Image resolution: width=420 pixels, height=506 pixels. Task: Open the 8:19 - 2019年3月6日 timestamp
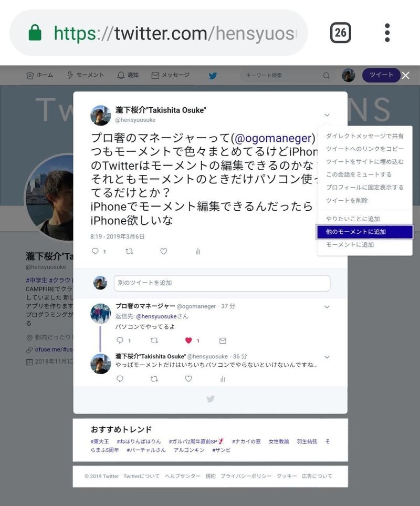117,236
